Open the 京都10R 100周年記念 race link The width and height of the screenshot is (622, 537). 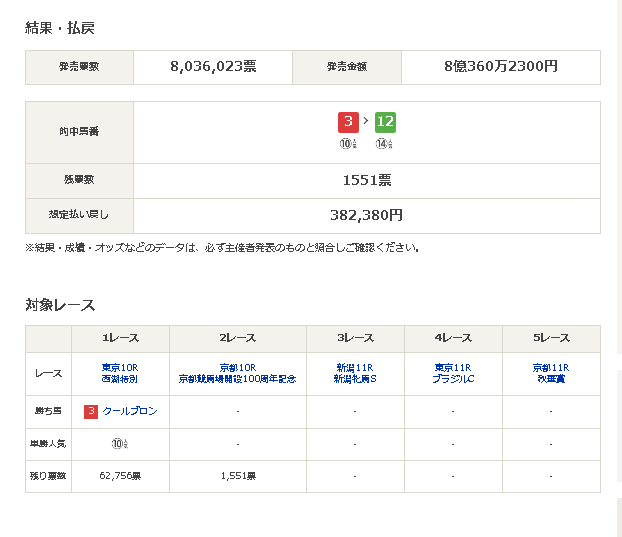(x=238, y=374)
